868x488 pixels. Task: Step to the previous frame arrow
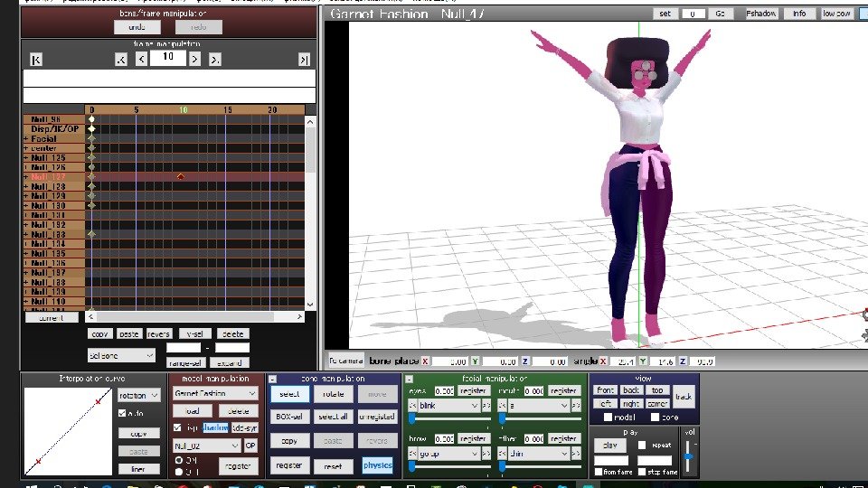point(142,59)
